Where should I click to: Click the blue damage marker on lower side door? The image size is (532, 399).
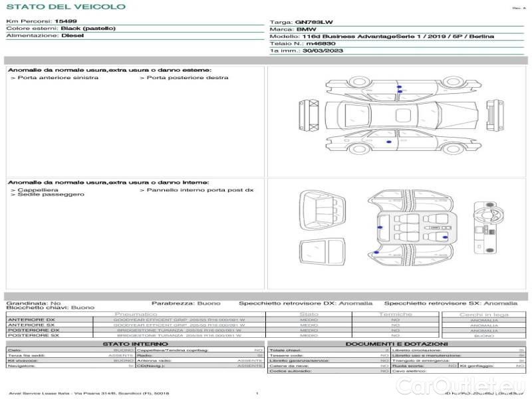pos(390,142)
